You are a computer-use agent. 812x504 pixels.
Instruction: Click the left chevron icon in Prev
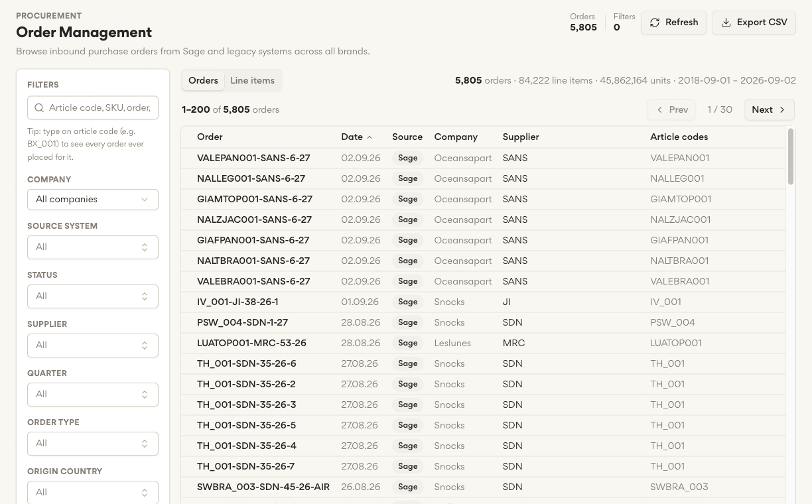659,110
